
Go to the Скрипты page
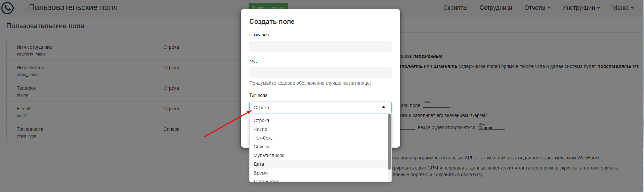455,8
